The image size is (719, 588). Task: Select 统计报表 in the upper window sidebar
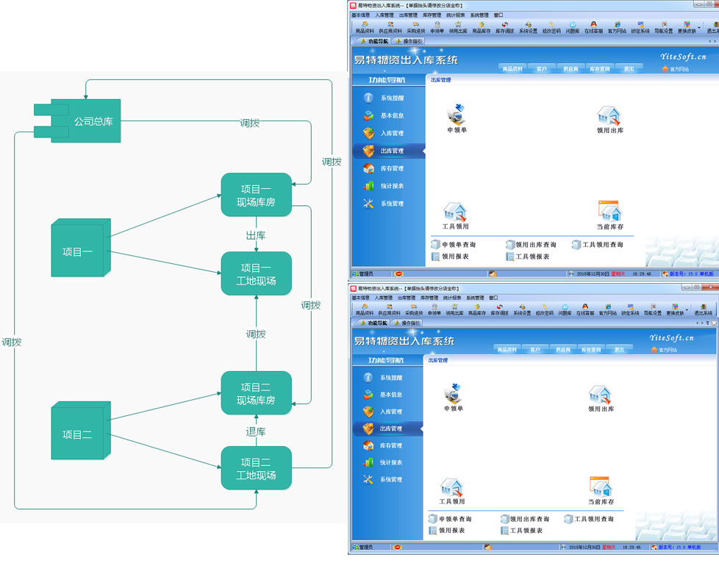pyautogui.click(x=391, y=186)
